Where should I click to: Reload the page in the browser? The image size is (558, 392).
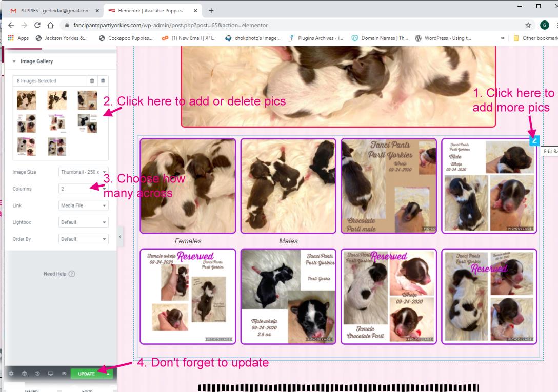(x=37, y=25)
